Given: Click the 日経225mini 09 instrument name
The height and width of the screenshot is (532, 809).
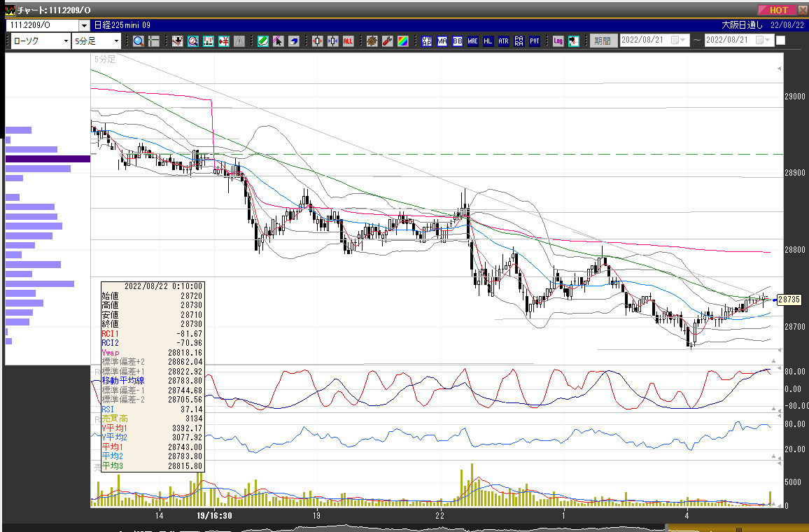Looking at the screenshot, I should pyautogui.click(x=122, y=24).
